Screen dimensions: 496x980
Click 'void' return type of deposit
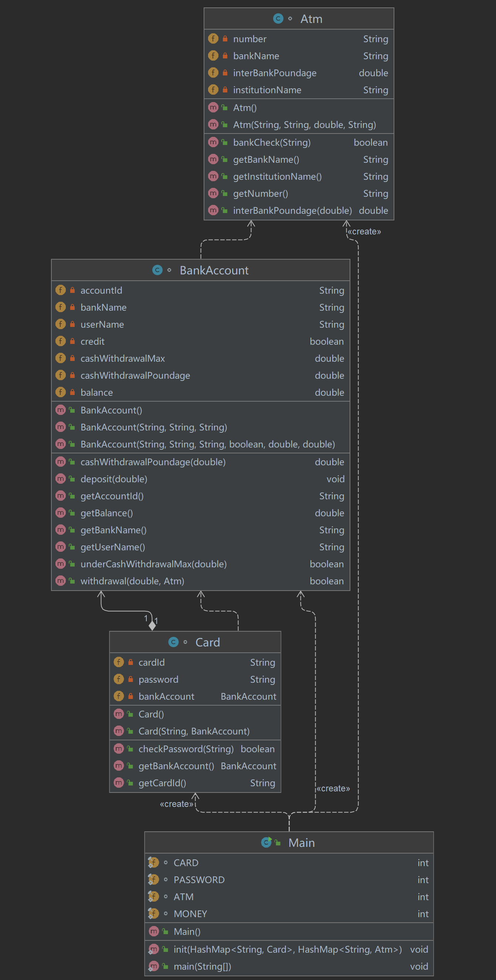pyautogui.click(x=335, y=479)
